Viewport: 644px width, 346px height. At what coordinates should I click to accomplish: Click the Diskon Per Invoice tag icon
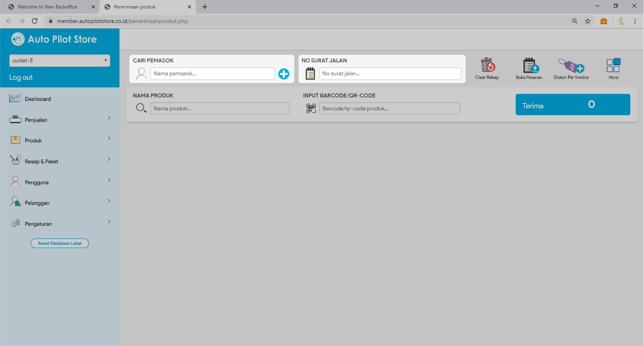pos(571,65)
